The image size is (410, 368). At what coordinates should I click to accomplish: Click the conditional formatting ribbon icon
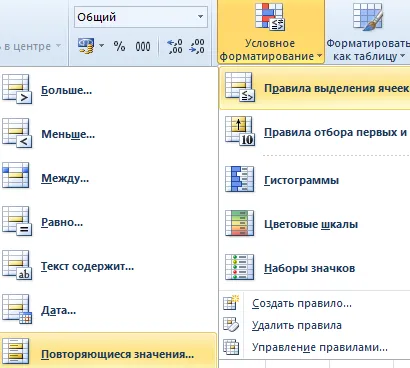coord(270,17)
